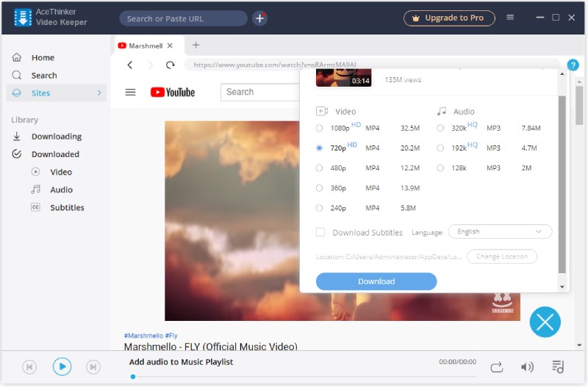Click the volume speaker icon
Viewport: 588px width, 387px height.
527,367
